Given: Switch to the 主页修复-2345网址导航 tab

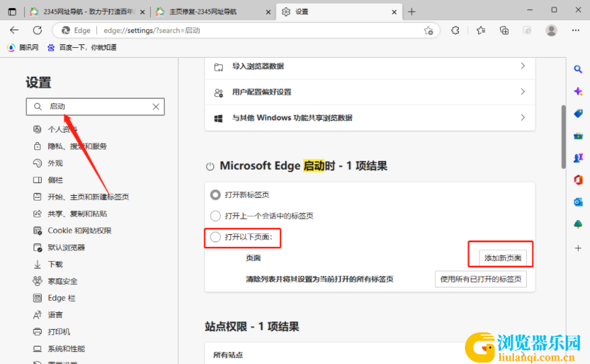Looking at the screenshot, I should pyautogui.click(x=213, y=12).
